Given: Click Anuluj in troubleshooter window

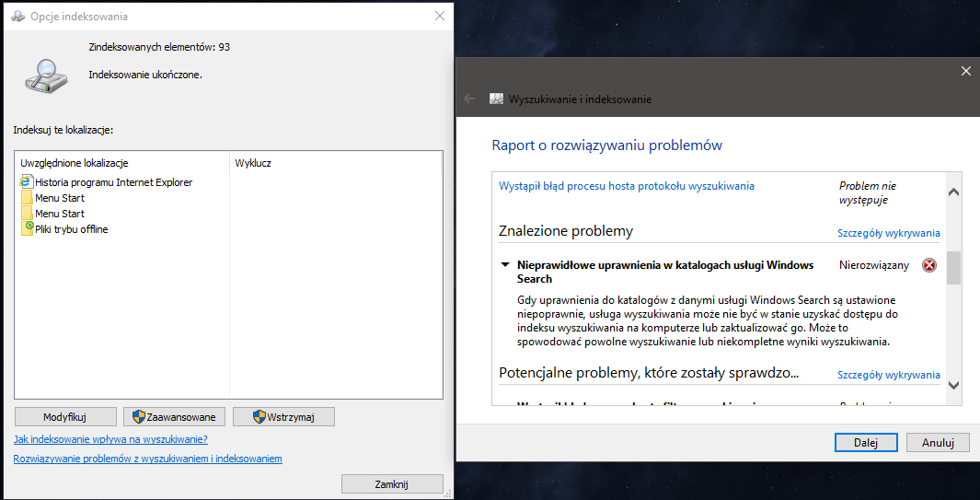Looking at the screenshot, I should pos(938,442).
